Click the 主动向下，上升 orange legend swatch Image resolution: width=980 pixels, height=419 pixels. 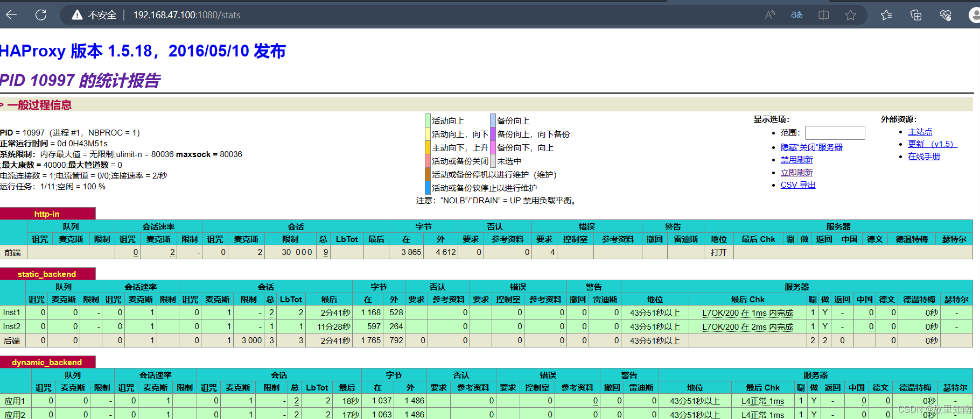coord(428,147)
